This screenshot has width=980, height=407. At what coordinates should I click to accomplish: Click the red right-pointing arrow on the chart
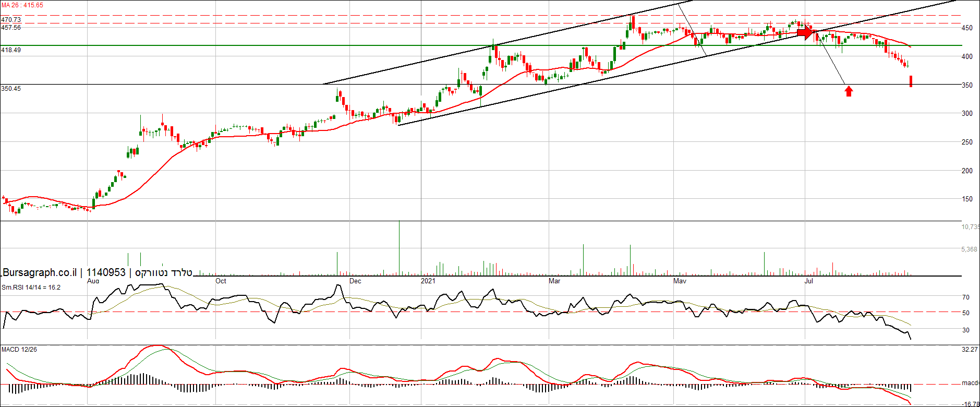pos(805,33)
